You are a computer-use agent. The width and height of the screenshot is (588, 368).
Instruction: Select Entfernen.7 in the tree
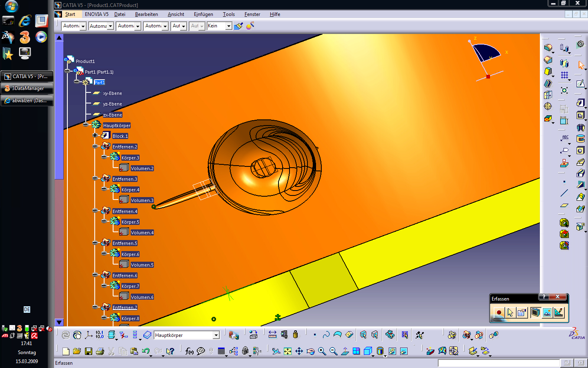point(125,307)
